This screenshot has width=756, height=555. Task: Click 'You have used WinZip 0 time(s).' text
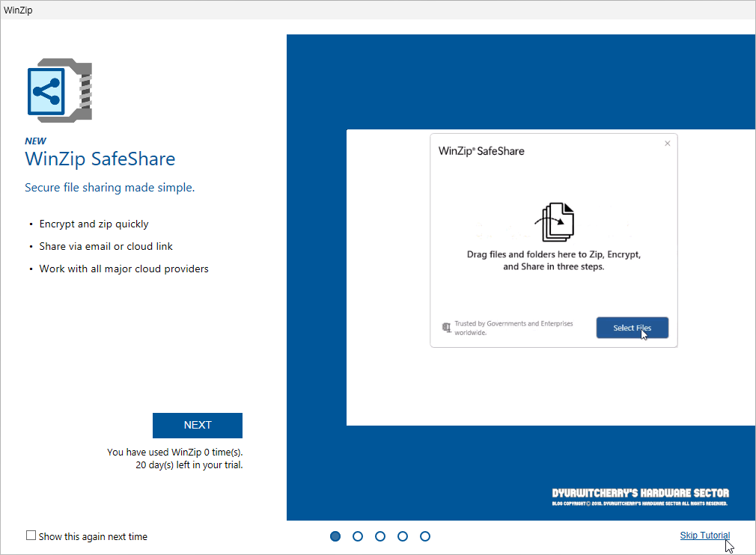click(174, 452)
